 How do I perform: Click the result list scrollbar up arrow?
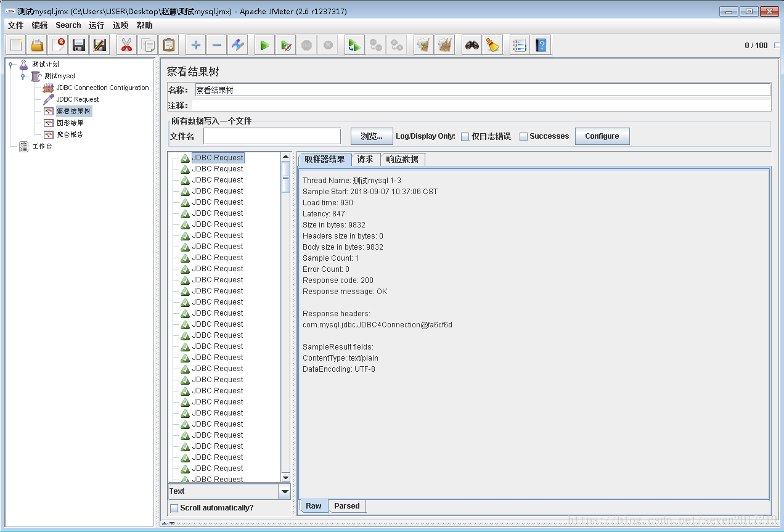click(285, 157)
